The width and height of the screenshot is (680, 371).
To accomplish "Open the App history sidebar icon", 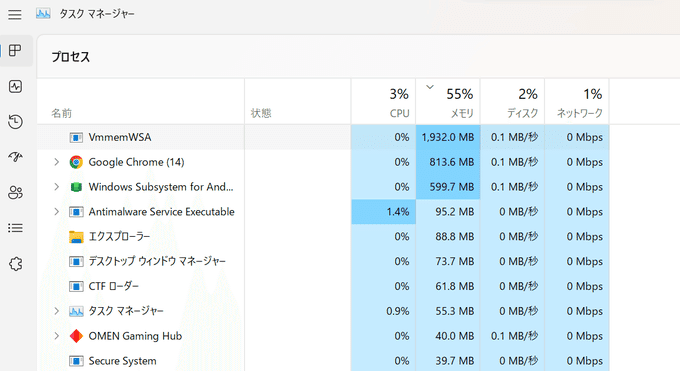I will pyautogui.click(x=15, y=122).
